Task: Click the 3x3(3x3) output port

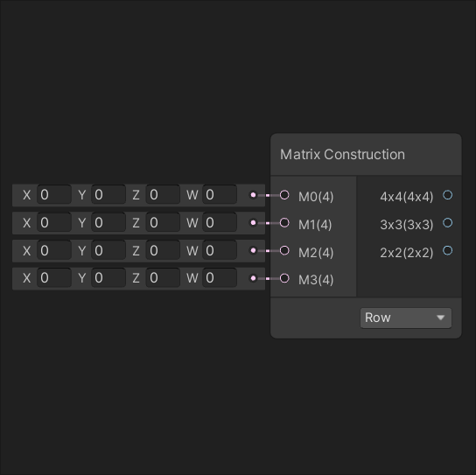Action: (x=447, y=223)
